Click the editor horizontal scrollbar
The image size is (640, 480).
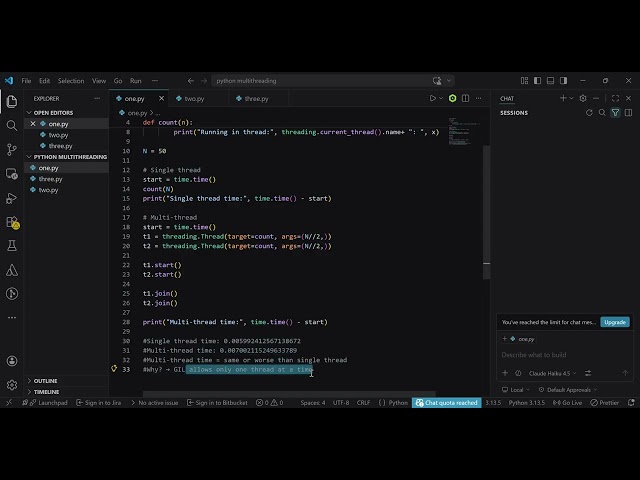click(289, 394)
